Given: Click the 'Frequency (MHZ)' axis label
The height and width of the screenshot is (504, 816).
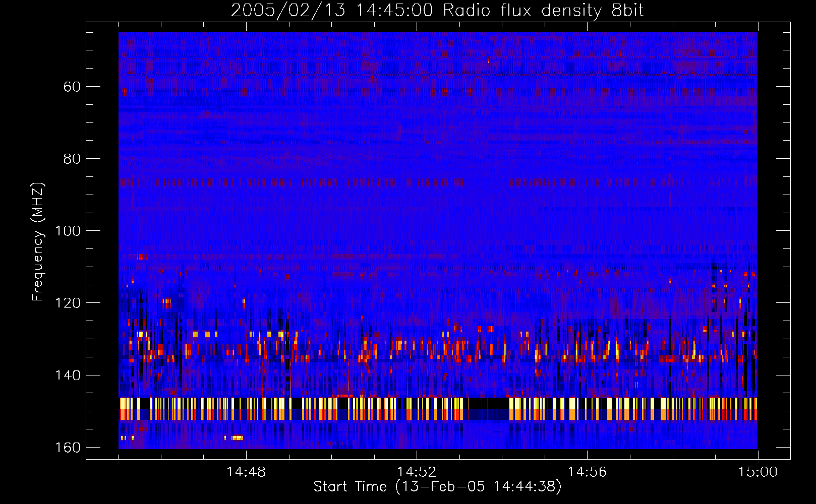Looking at the screenshot, I should click(x=38, y=242).
